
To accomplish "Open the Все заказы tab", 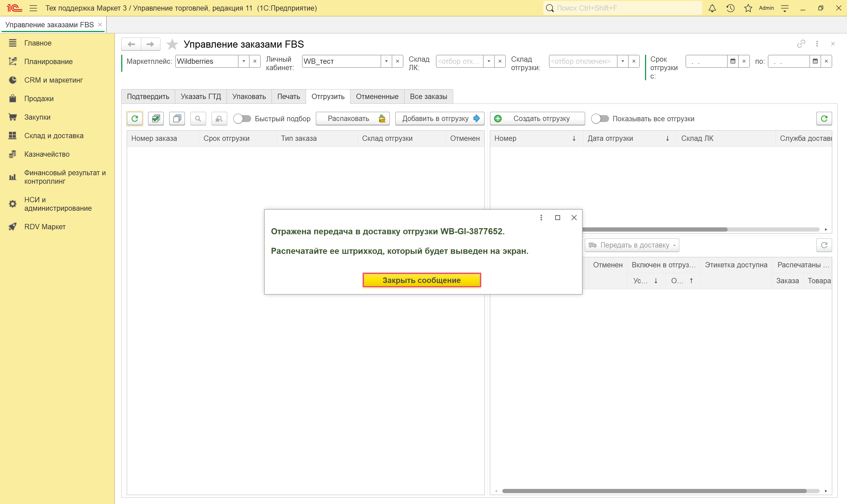I will pyautogui.click(x=428, y=96).
